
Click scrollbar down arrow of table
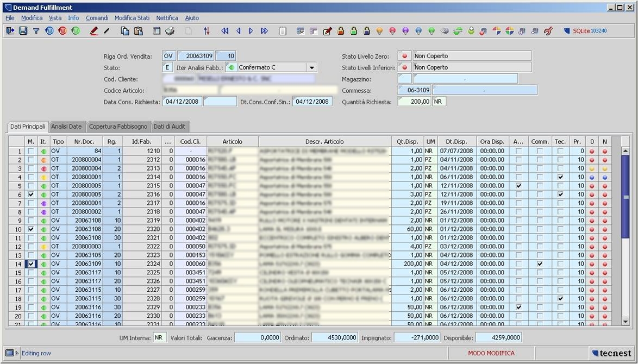click(x=626, y=322)
